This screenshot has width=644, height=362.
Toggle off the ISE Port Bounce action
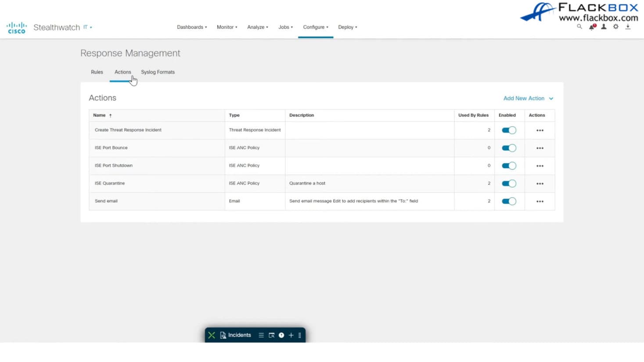(x=509, y=148)
